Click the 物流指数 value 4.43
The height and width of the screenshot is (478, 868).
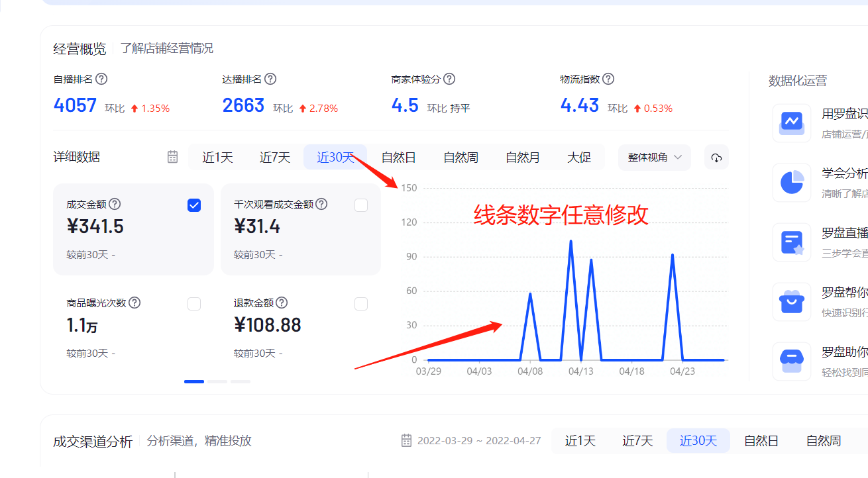(x=580, y=105)
